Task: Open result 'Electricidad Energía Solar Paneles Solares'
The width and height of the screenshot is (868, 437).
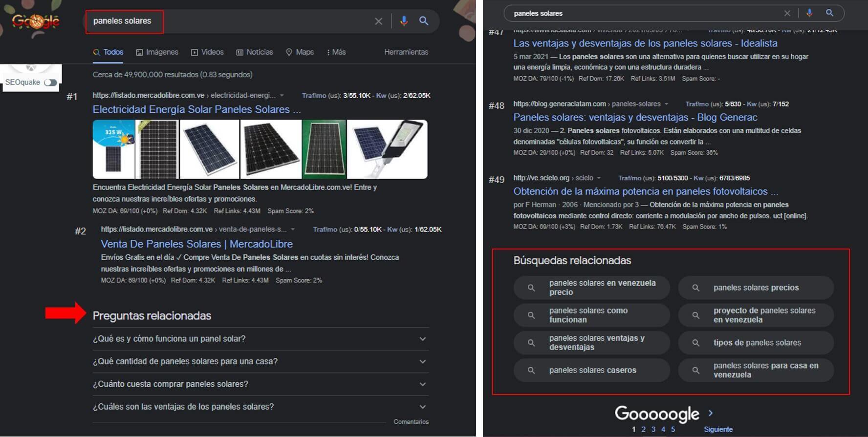Action: (x=196, y=109)
